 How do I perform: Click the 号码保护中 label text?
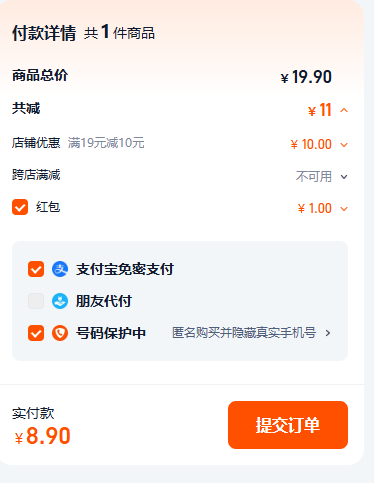(x=111, y=333)
